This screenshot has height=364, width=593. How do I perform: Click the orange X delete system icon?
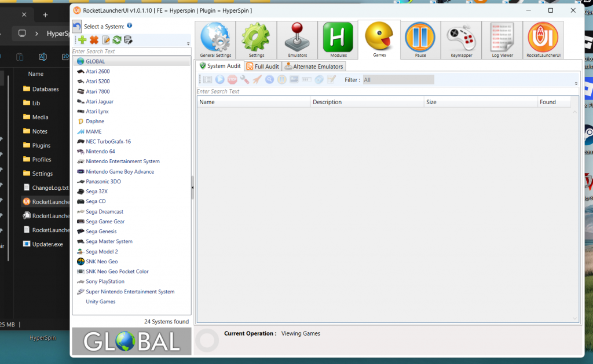(94, 40)
